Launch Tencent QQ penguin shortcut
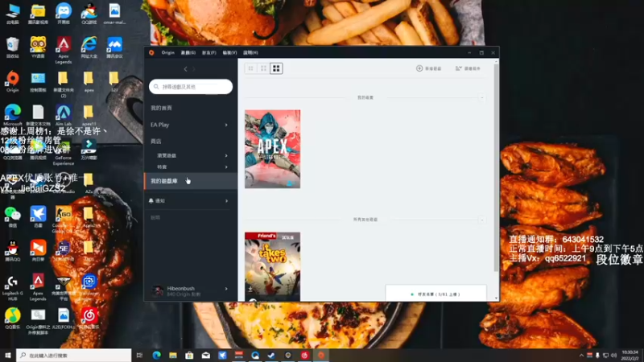Image resolution: width=644 pixels, height=362 pixels. point(13,251)
